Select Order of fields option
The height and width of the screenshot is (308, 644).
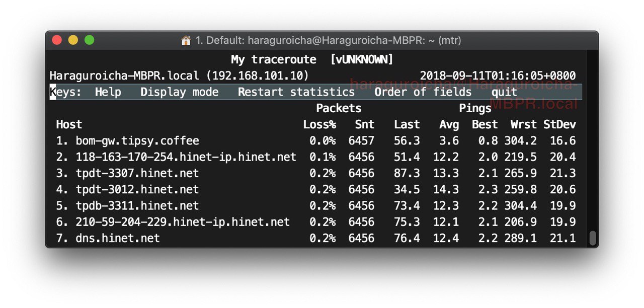tap(423, 92)
